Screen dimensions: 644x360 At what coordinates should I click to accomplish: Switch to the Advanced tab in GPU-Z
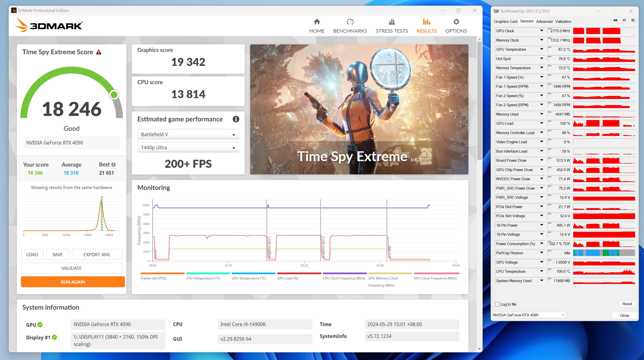point(544,21)
